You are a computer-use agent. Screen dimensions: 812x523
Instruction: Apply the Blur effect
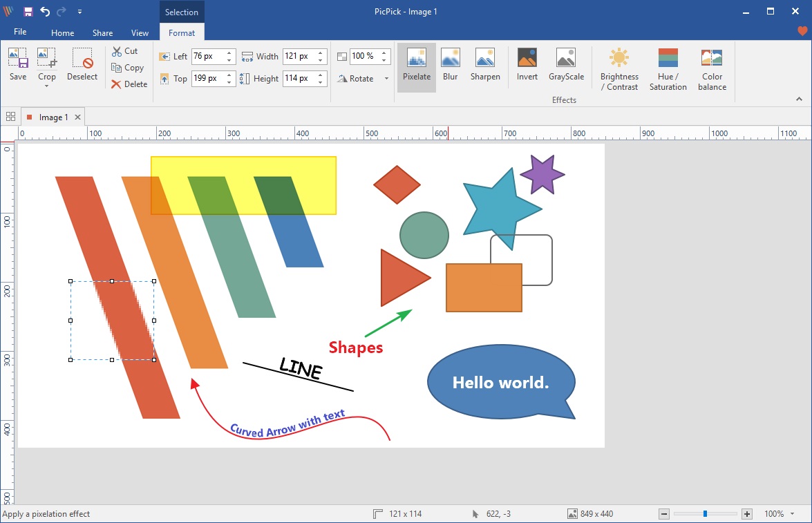pyautogui.click(x=450, y=67)
